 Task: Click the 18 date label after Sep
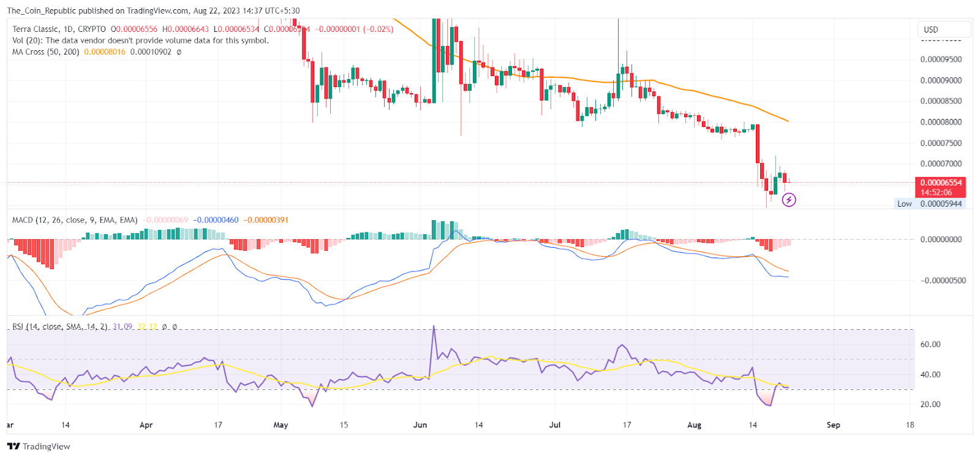point(910,425)
